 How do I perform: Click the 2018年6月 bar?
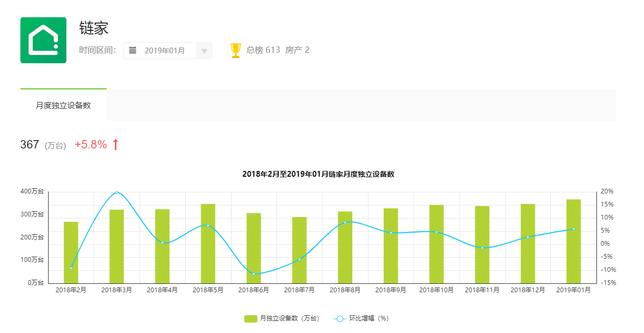(254, 248)
